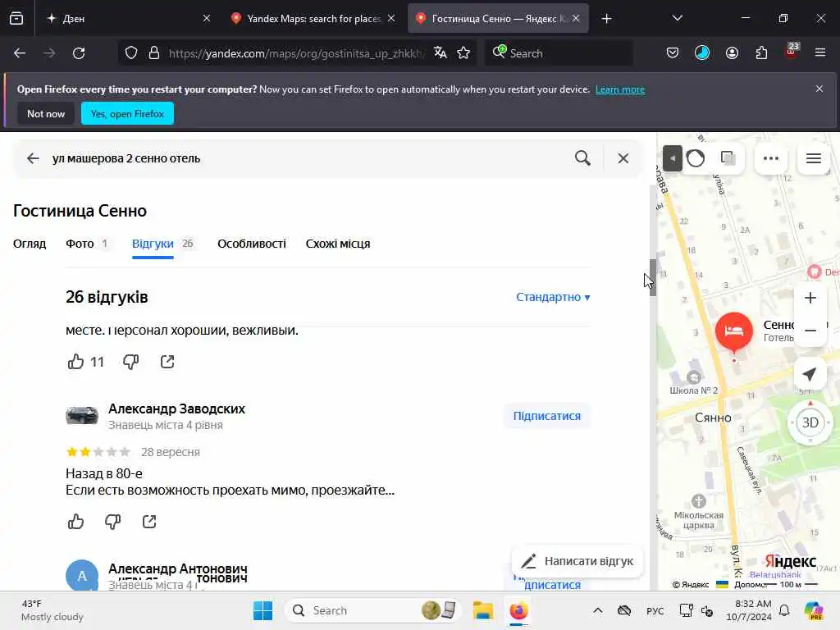Open Александр Заводских's profile avatar
The height and width of the screenshot is (630, 840).
pyautogui.click(x=82, y=416)
